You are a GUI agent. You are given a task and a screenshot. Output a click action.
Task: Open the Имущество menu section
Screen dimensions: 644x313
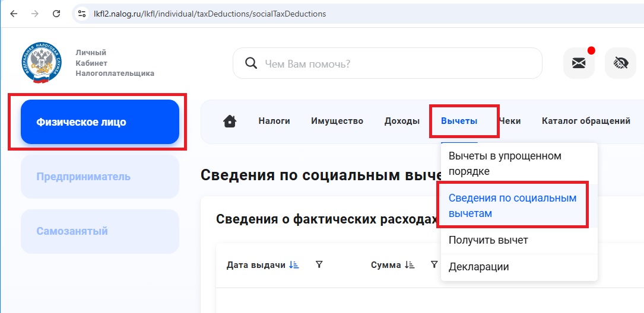[x=337, y=121]
